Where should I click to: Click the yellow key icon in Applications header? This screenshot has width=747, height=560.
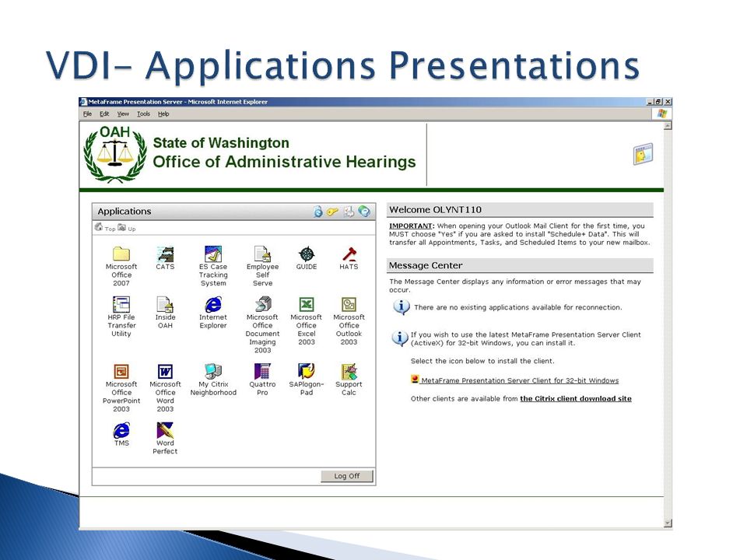pyautogui.click(x=332, y=212)
